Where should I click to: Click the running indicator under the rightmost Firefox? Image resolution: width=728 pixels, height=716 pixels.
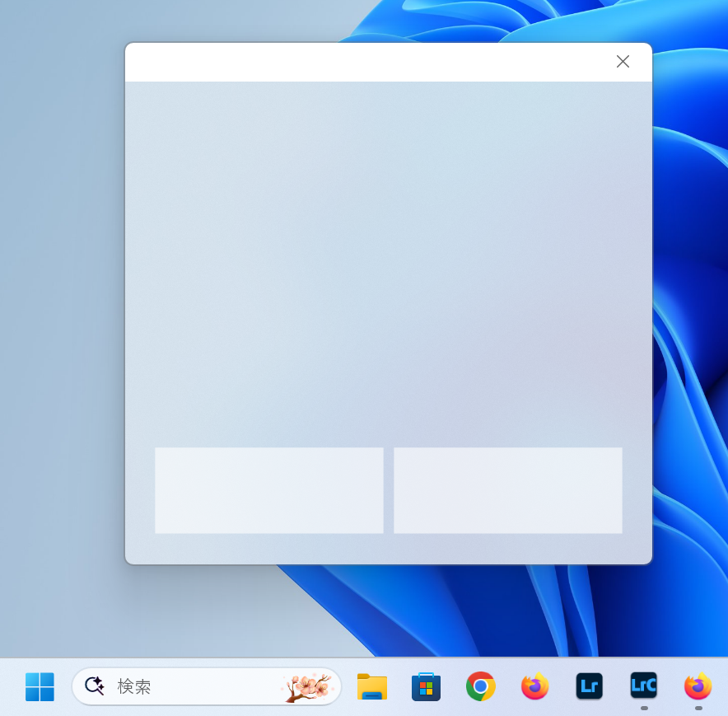click(x=698, y=708)
